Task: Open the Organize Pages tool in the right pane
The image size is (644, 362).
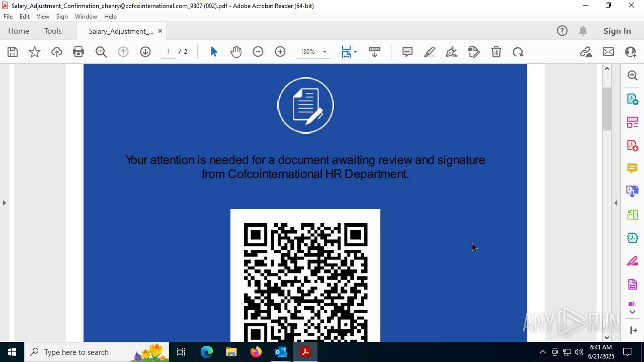Action: (632, 122)
